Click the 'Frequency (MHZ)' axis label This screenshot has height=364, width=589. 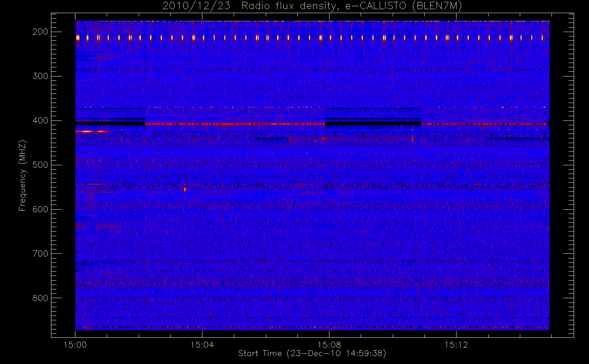click(x=23, y=176)
